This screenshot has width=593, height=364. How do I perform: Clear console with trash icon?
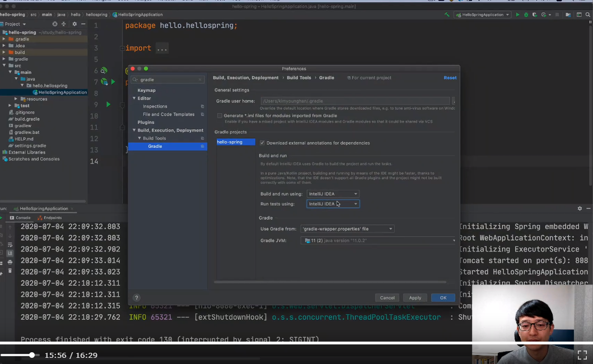pos(10,271)
